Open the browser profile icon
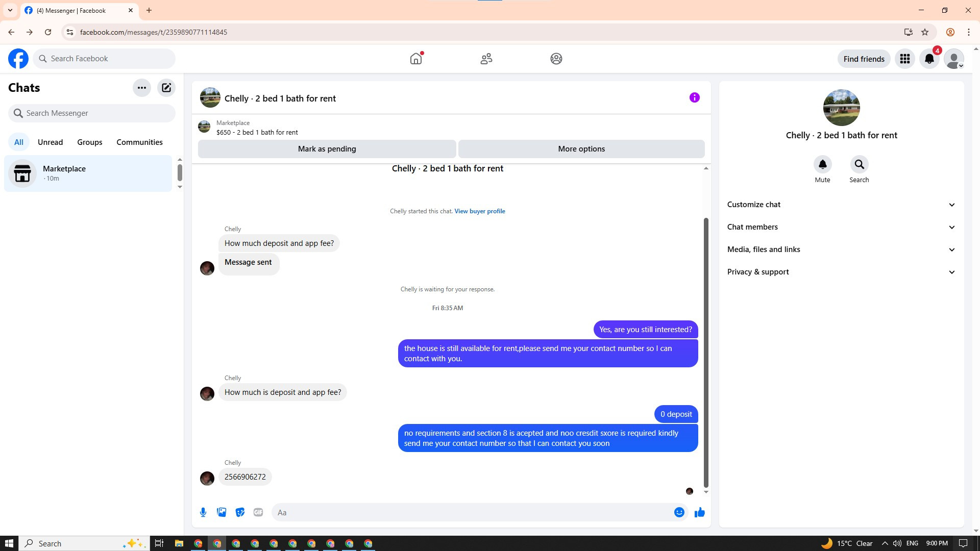The image size is (980, 551). [950, 32]
